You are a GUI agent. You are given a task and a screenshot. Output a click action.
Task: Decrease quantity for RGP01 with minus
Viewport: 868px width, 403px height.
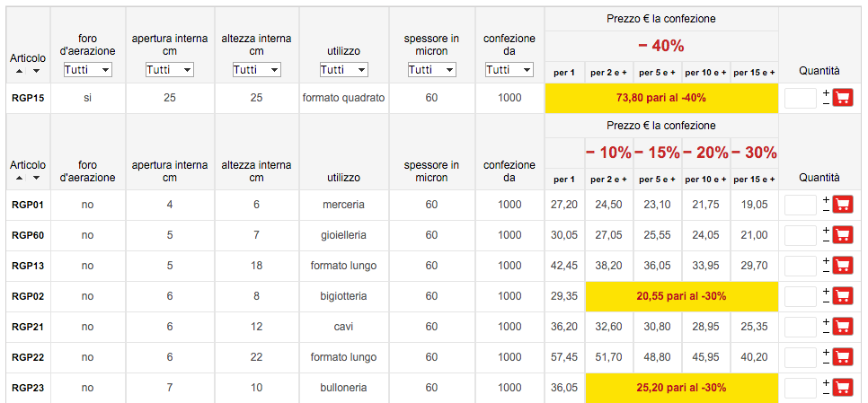pos(826,210)
